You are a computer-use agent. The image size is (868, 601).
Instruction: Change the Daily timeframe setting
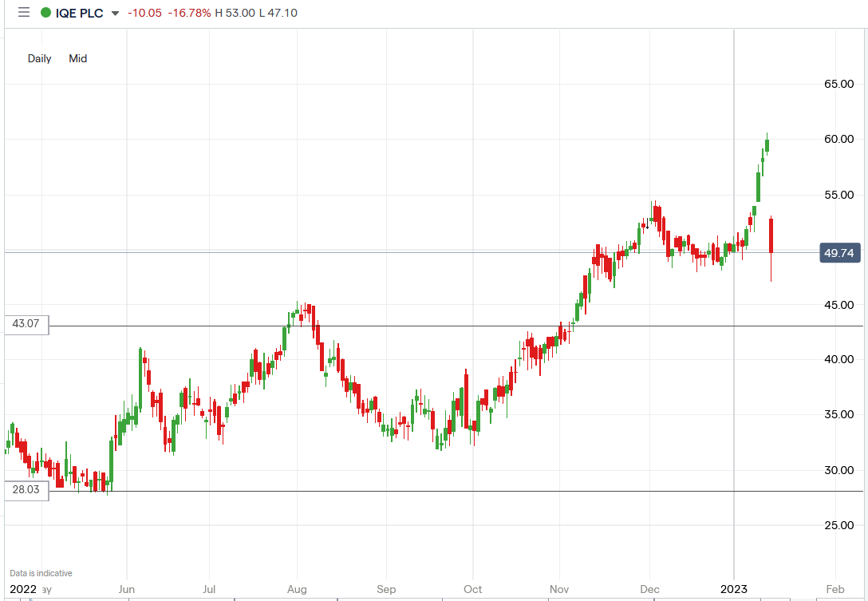point(39,58)
